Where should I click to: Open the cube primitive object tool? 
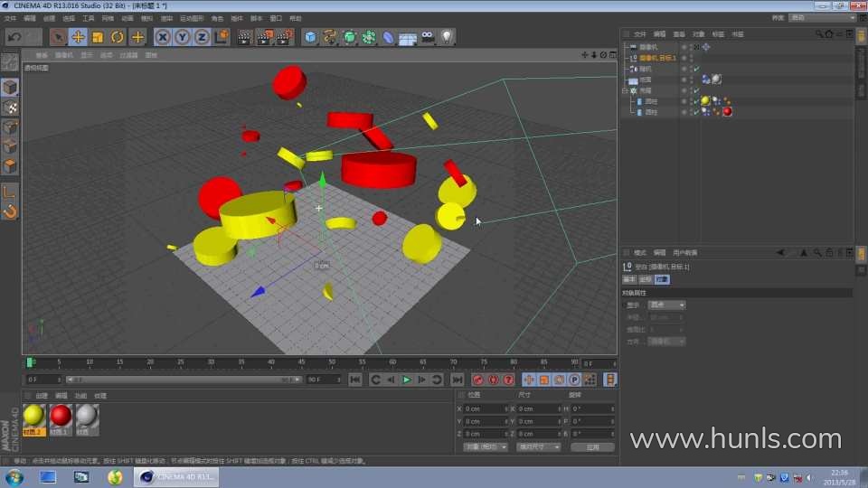pyautogui.click(x=310, y=37)
